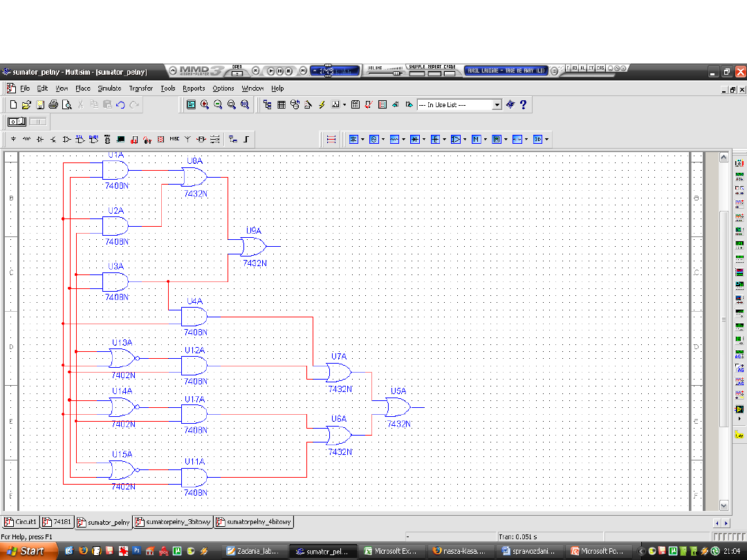Click the New file icon
The width and height of the screenshot is (747, 560).
(x=13, y=105)
